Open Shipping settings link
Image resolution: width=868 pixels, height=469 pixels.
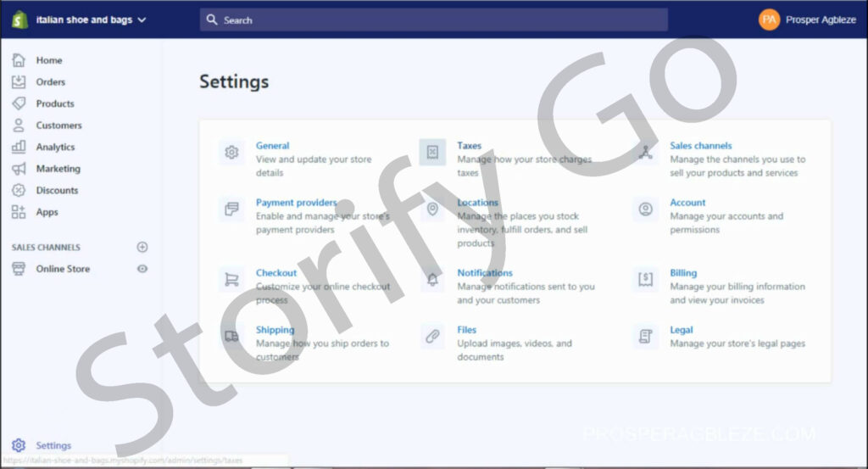275,330
